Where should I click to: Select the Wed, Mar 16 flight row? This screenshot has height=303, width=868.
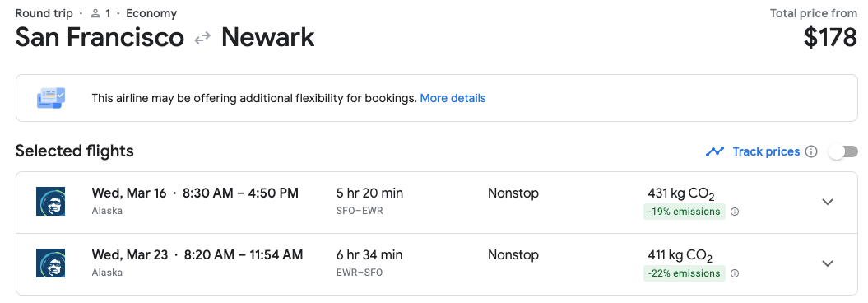(x=437, y=203)
